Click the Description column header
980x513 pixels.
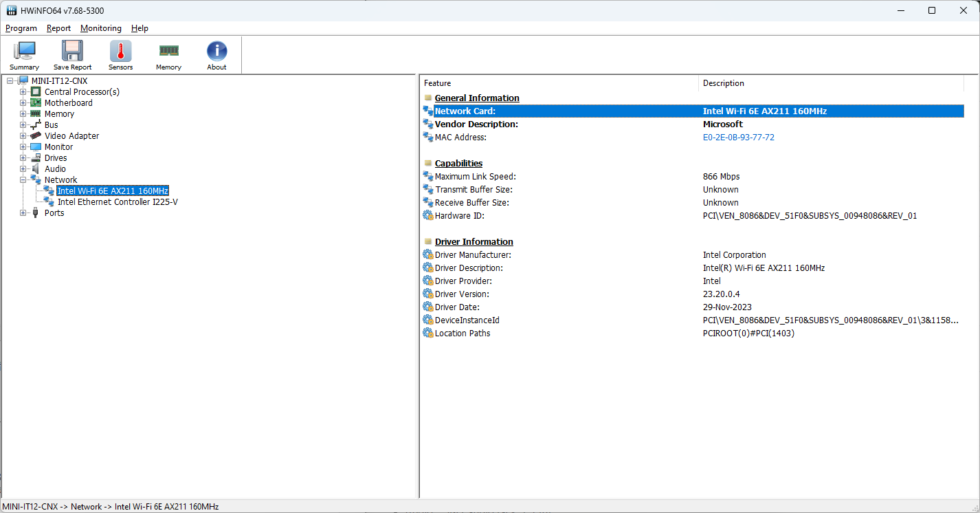point(831,83)
